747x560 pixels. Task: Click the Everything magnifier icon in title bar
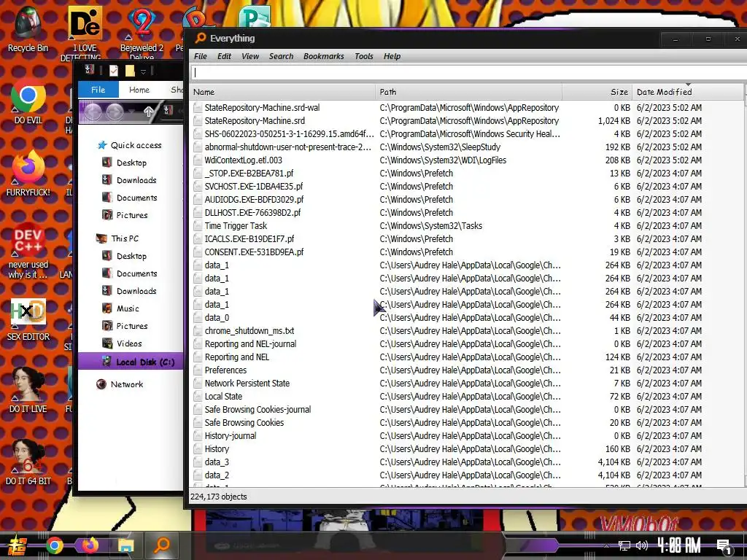tap(201, 38)
